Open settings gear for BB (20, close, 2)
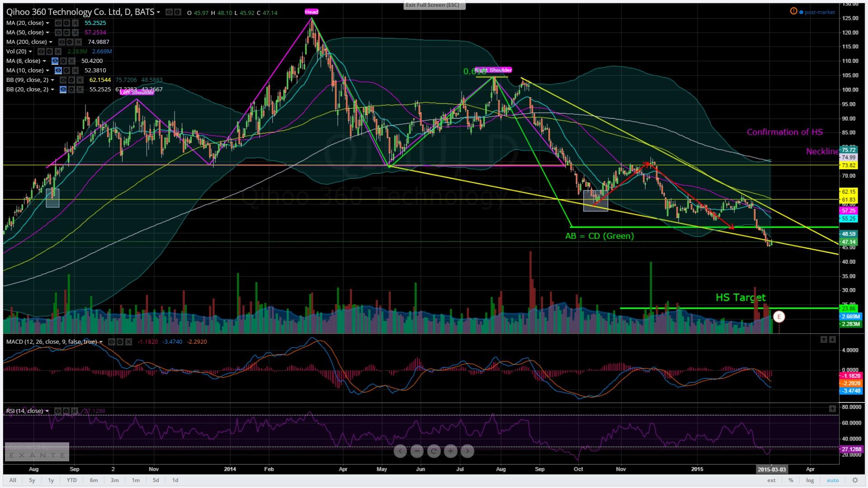 click(x=71, y=89)
